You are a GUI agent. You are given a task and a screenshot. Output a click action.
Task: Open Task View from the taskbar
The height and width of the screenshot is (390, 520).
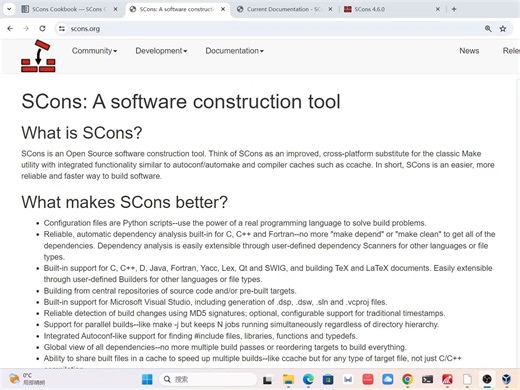click(x=267, y=379)
